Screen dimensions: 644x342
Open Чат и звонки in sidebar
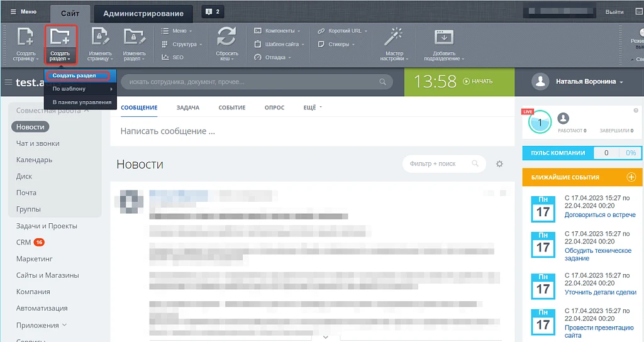[x=38, y=143]
